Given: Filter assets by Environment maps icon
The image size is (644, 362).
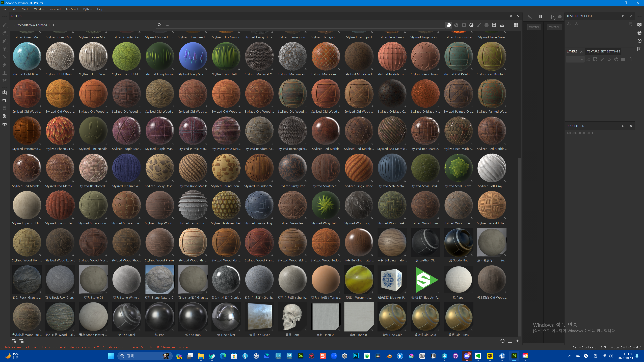Looking at the screenshot, I should click(x=501, y=25).
